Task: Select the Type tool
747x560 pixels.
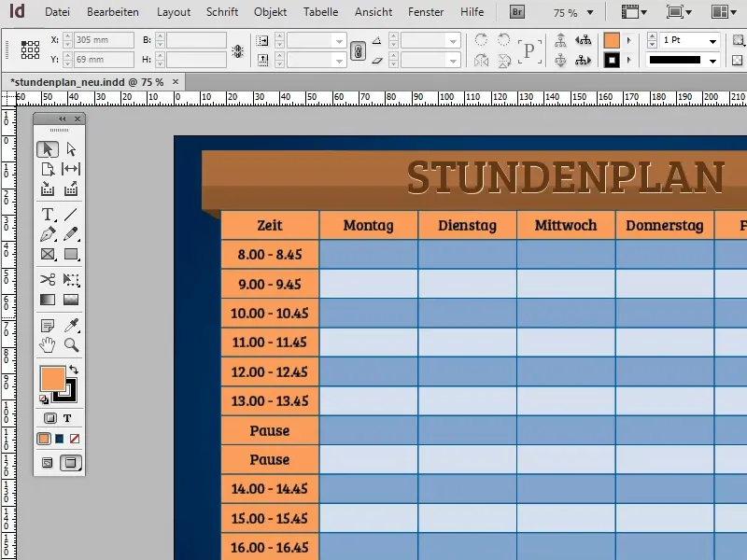Action: [x=48, y=215]
